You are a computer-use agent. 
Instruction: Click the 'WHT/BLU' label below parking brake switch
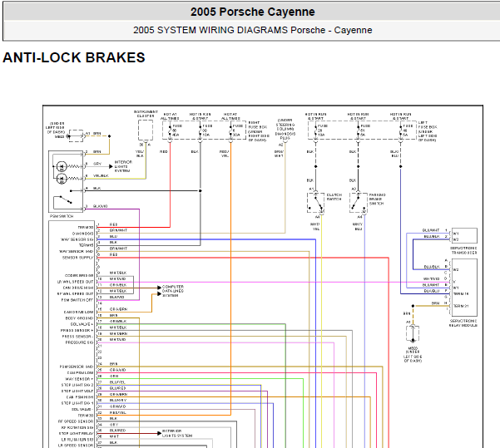pos(357,227)
